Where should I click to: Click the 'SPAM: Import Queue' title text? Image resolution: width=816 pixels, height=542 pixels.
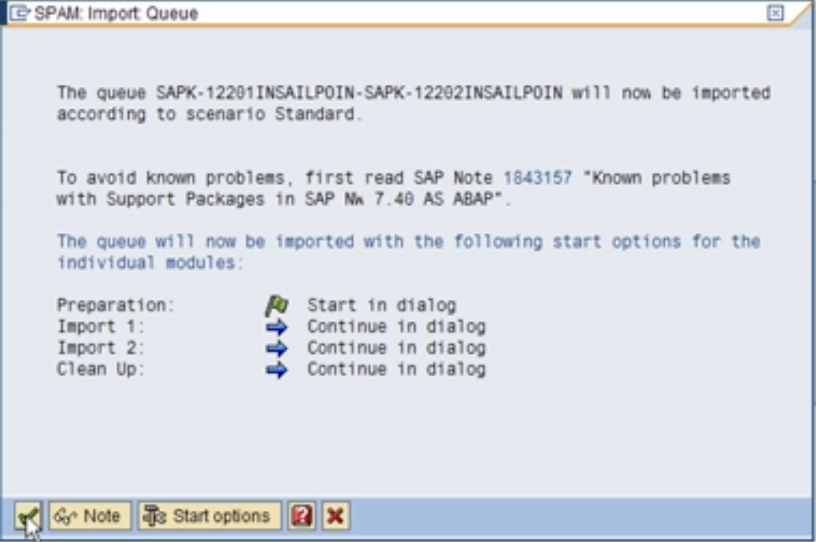click(x=117, y=14)
